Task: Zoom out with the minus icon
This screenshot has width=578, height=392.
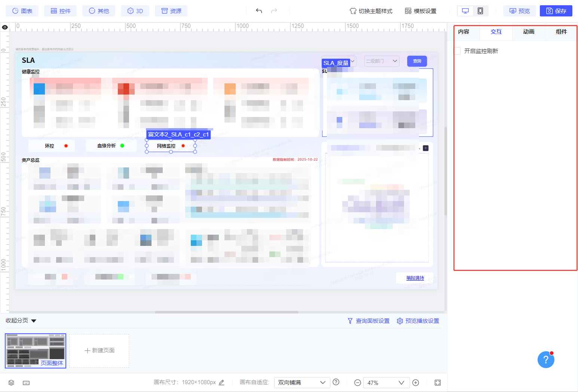Action: click(x=357, y=383)
